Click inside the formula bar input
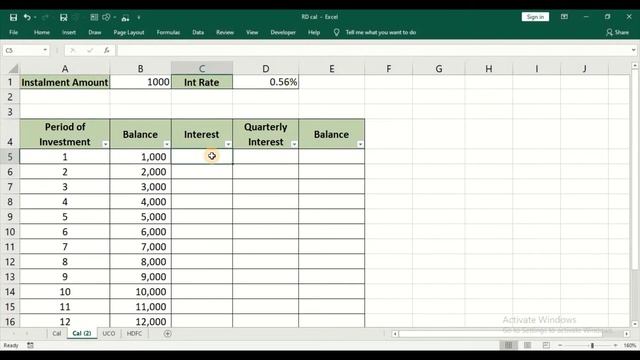 [x=373, y=50]
